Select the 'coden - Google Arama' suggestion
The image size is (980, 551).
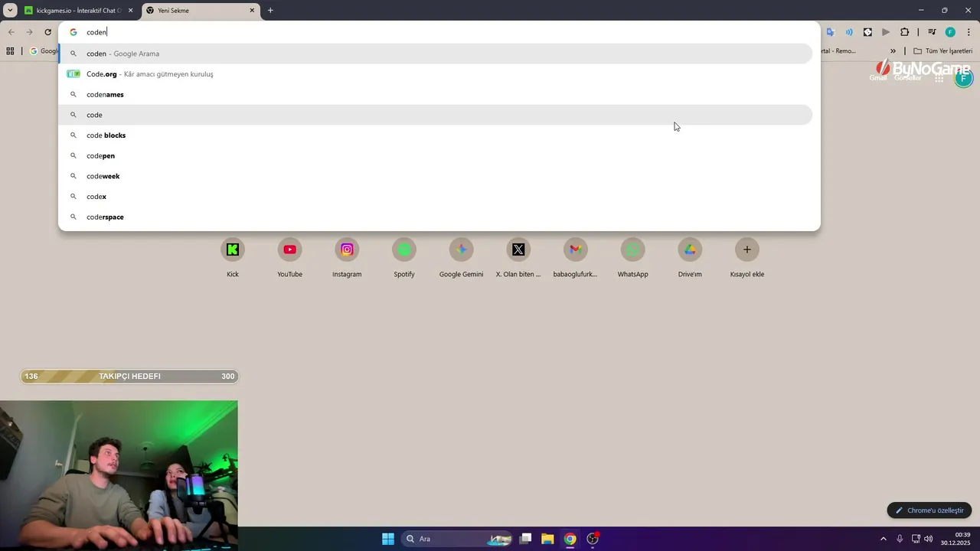tap(435, 54)
